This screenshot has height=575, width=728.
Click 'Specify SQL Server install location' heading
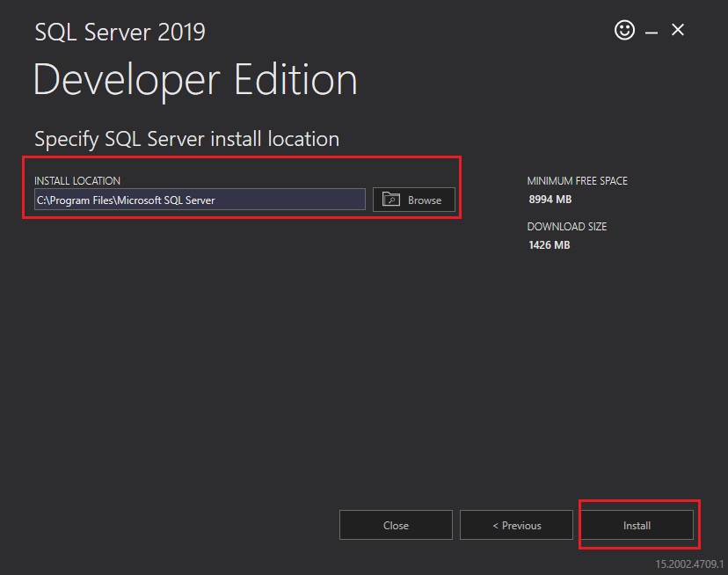pyautogui.click(x=186, y=139)
